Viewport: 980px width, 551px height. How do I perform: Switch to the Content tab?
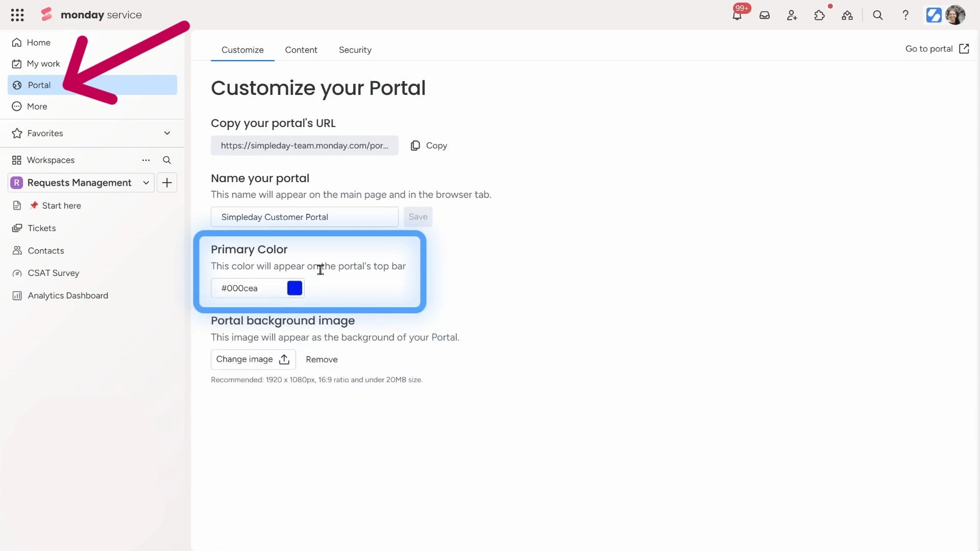pyautogui.click(x=301, y=50)
